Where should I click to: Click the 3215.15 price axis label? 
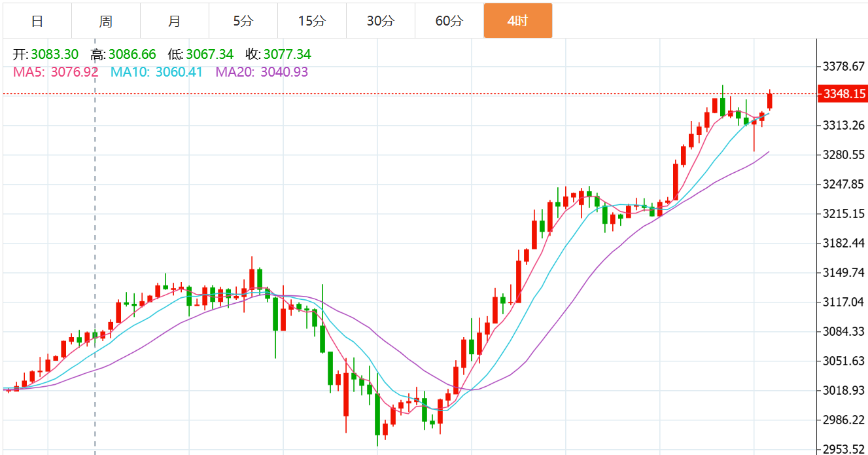point(844,213)
